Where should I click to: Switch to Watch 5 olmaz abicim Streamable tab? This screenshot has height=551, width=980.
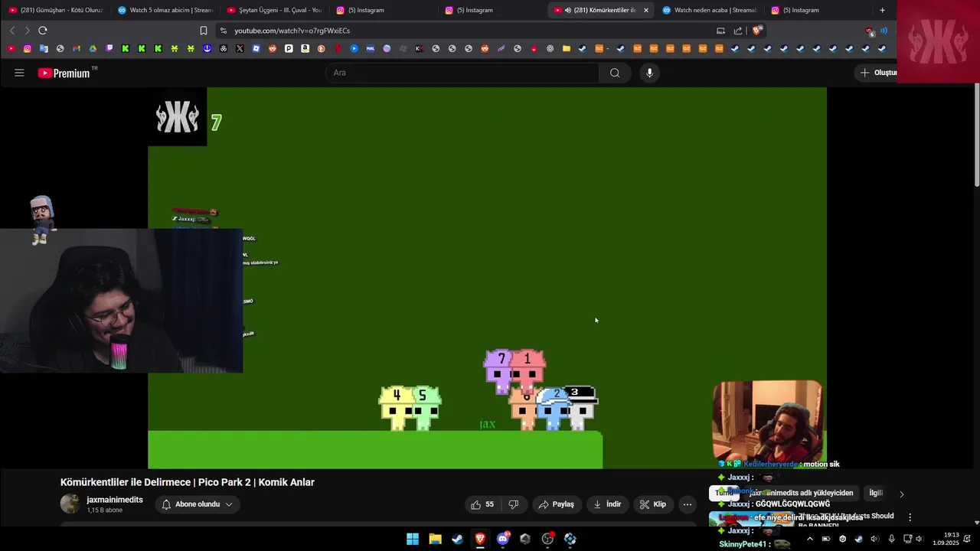click(x=165, y=10)
